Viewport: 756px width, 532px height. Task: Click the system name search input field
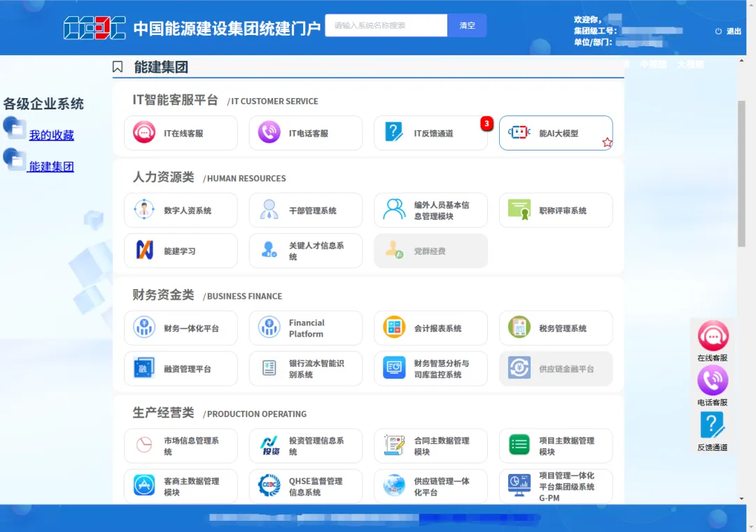[x=386, y=25]
